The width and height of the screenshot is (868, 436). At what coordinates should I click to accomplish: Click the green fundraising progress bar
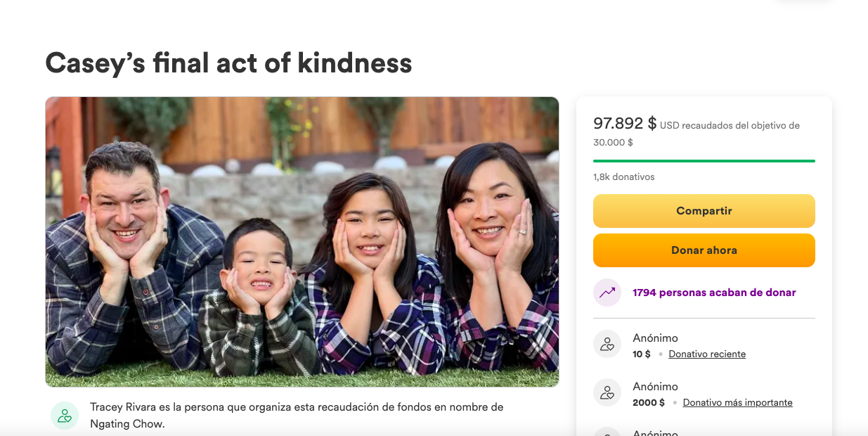click(704, 161)
